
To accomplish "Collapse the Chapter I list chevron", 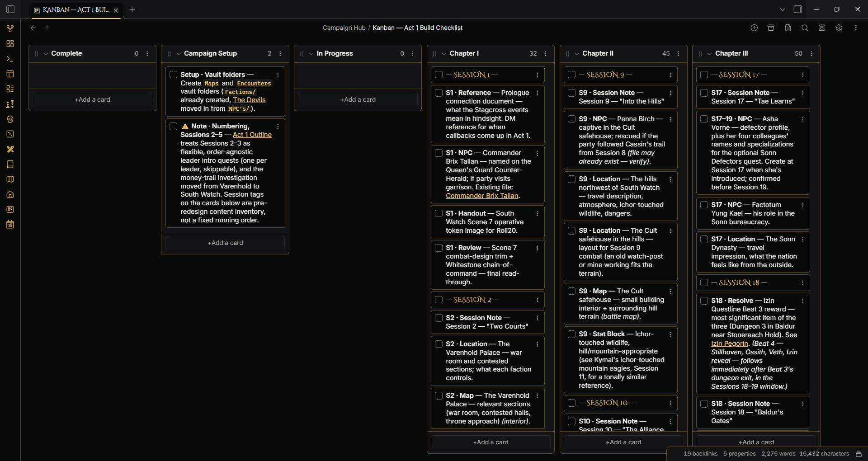I will pyautogui.click(x=444, y=54).
